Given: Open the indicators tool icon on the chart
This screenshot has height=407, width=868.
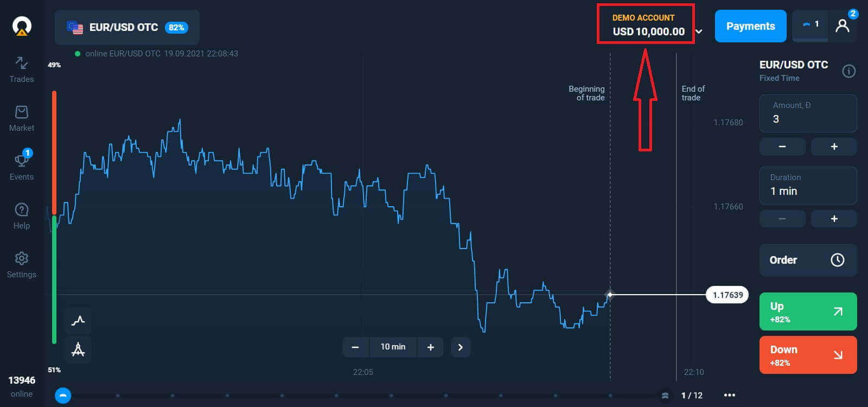Looking at the screenshot, I should [78, 349].
